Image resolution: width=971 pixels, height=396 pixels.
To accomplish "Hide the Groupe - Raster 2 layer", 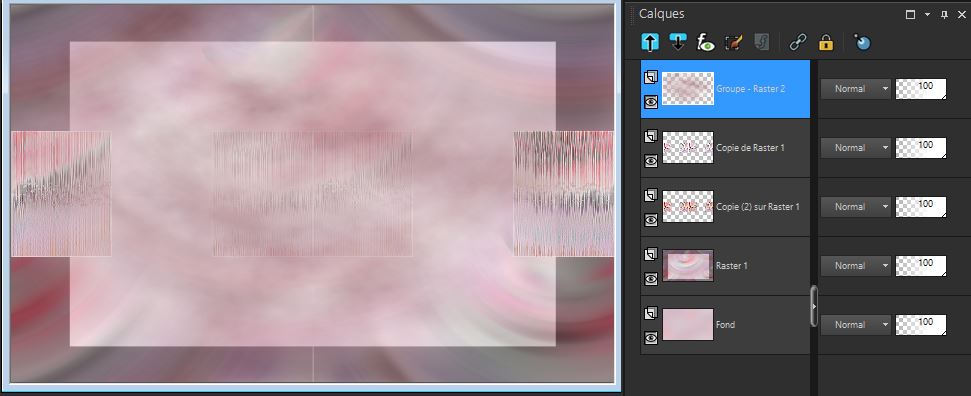I will click(x=650, y=102).
